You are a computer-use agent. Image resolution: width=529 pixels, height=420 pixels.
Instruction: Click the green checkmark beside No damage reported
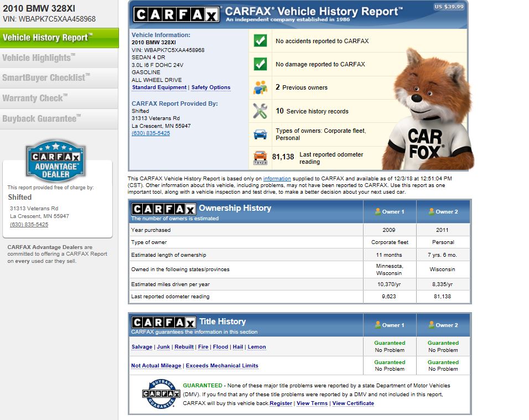260,64
